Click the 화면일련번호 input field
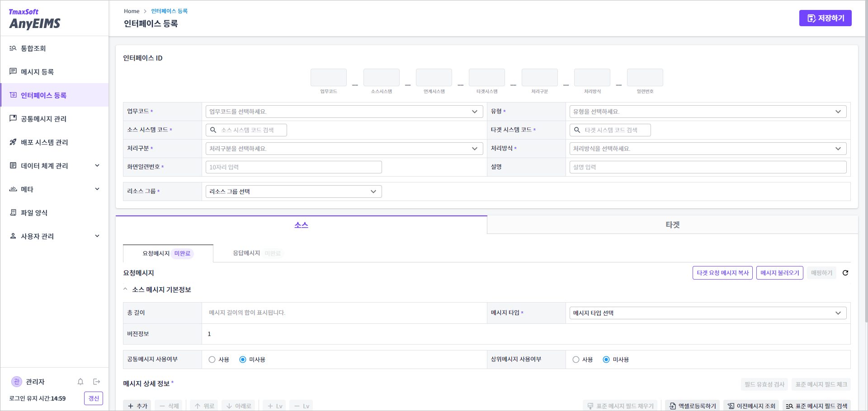868x411 pixels. (293, 167)
